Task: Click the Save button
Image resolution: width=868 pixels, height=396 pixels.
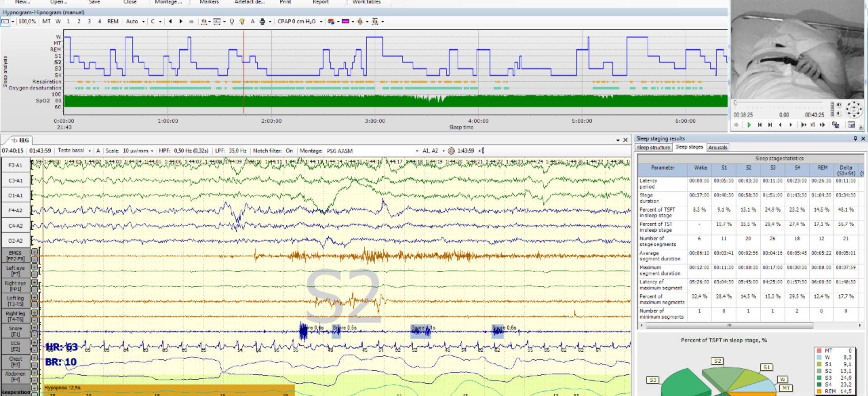Action: (x=94, y=2)
